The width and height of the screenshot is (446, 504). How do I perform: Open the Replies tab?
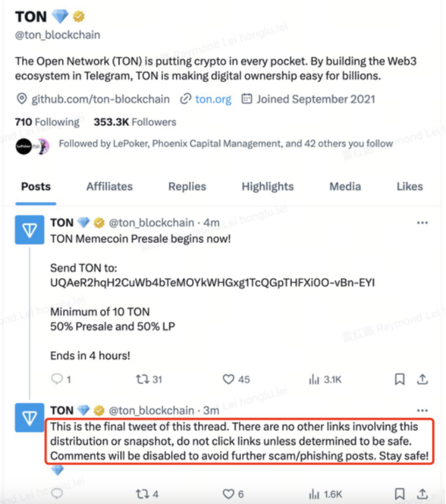(x=187, y=186)
